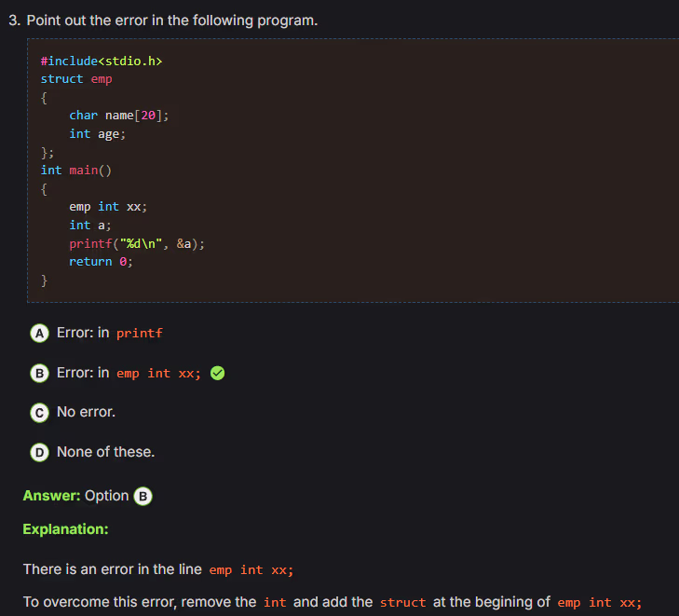Viewport: 679px width, 616px height.
Task: Click the green correct-answer checkmark icon
Action: click(217, 374)
